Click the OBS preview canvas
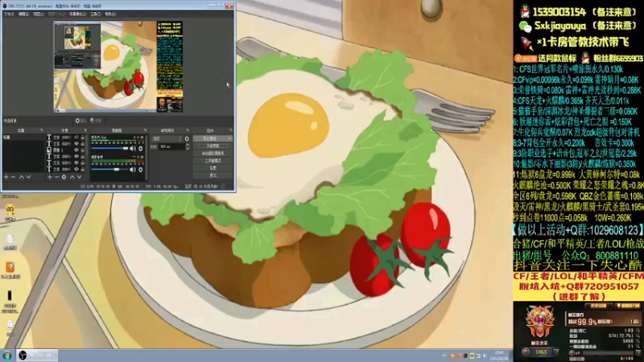The height and width of the screenshot is (362, 644). 118,67
